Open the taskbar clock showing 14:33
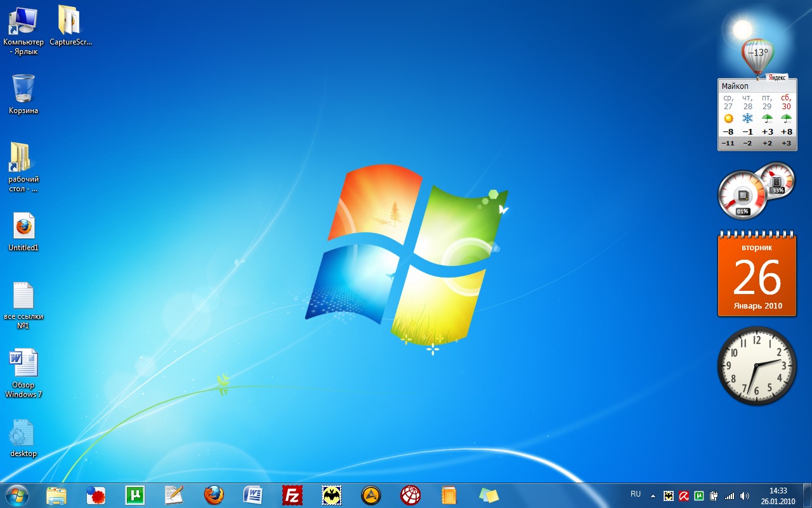This screenshot has height=508, width=812. tap(778, 496)
